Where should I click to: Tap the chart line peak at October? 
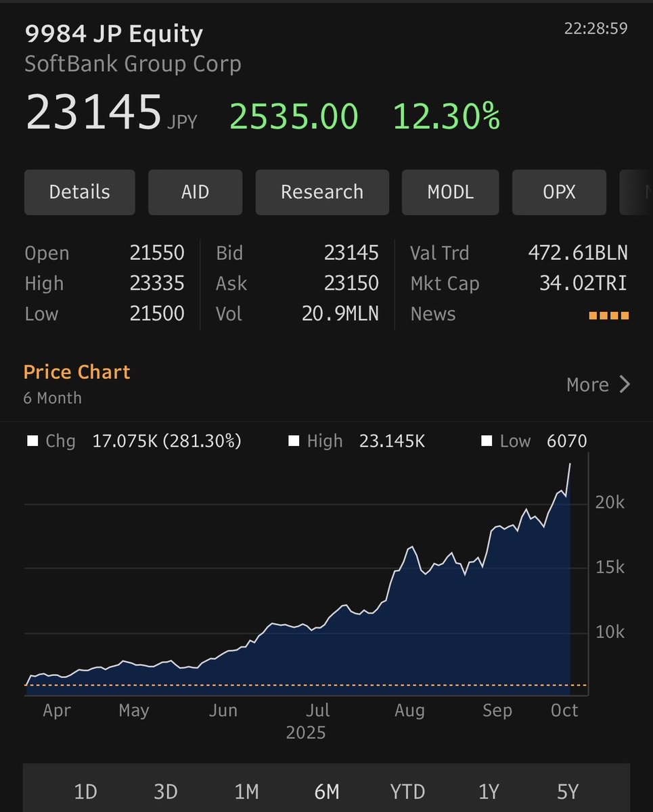pyautogui.click(x=570, y=465)
